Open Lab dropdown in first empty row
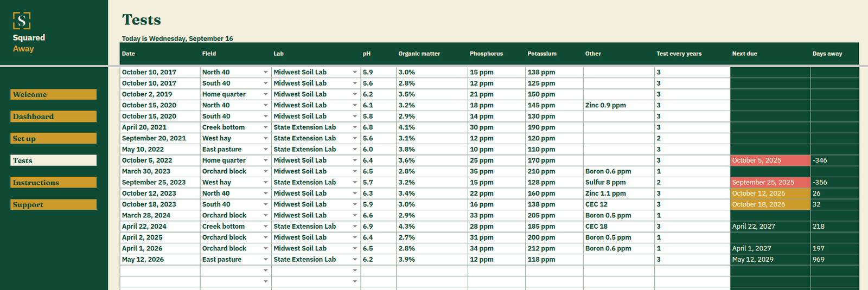The height and width of the screenshot is (290, 868). (x=355, y=270)
